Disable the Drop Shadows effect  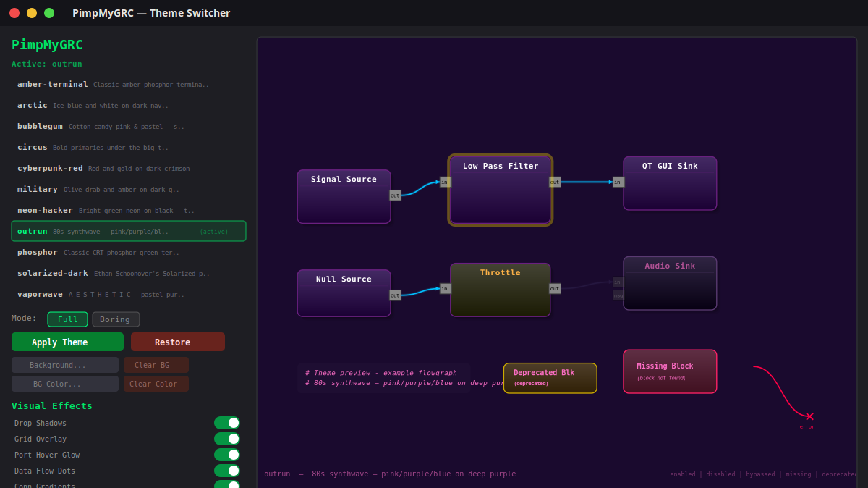coord(226,423)
